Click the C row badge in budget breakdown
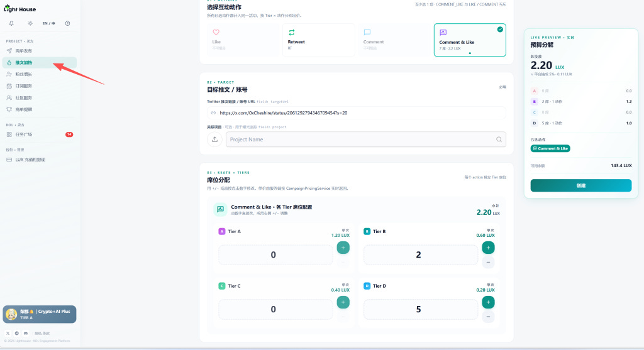644x350 pixels. [x=535, y=112]
